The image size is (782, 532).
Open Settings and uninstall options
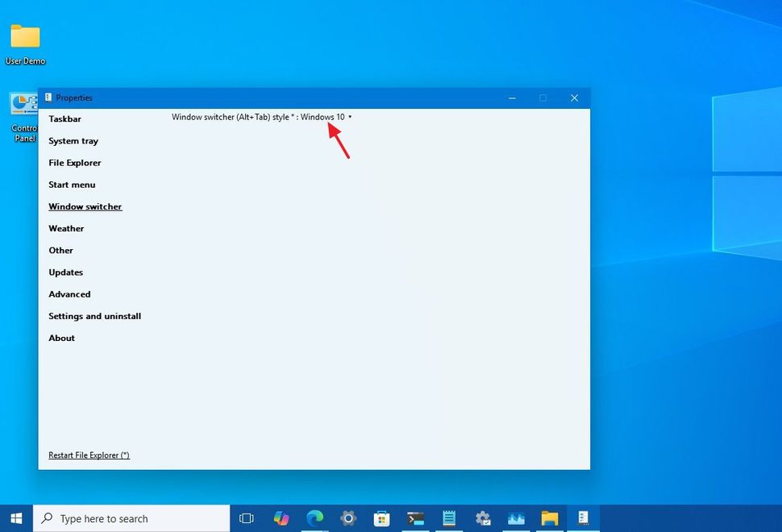[x=94, y=316]
